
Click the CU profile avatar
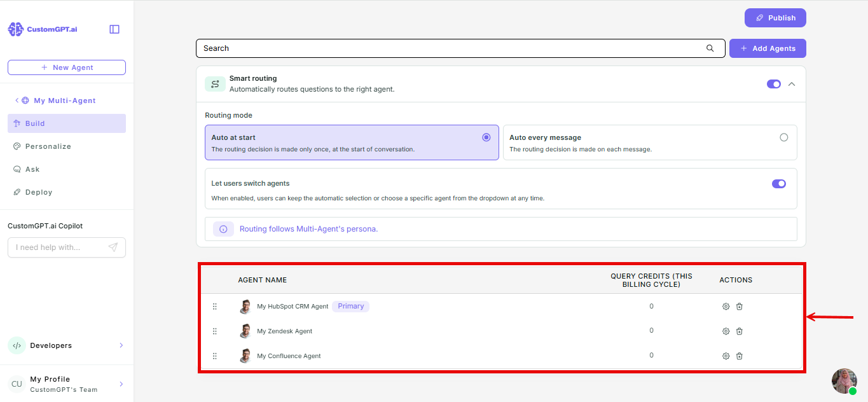17,384
